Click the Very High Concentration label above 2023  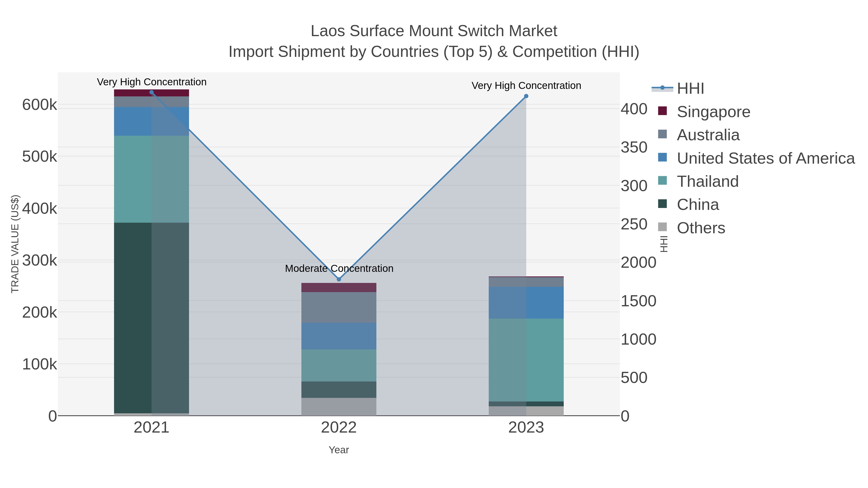[x=526, y=86]
